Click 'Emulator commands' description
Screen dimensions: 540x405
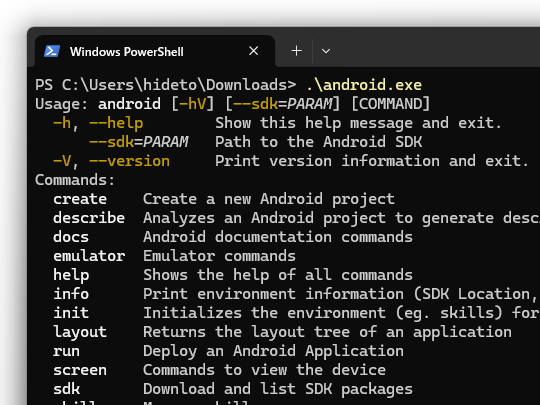point(219,256)
